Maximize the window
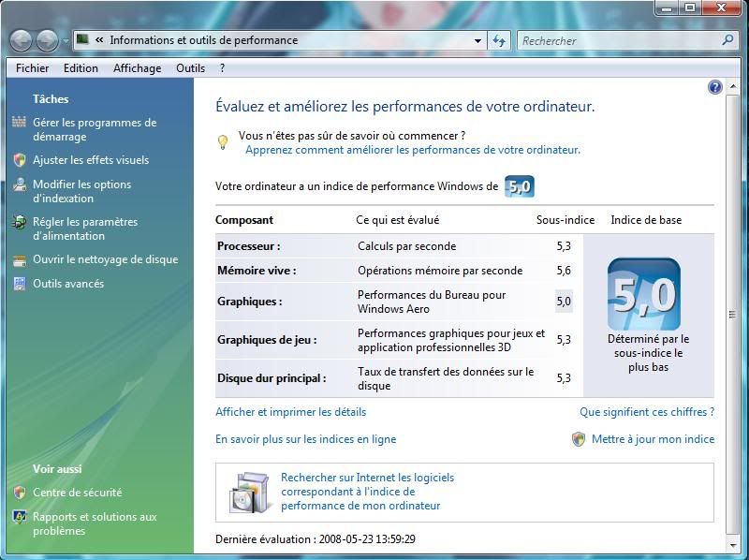Screen dimensions: 749x560 [690, 8]
